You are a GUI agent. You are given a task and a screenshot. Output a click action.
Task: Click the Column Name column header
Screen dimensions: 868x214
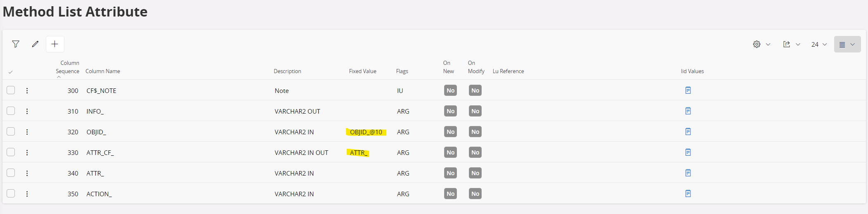(103, 71)
